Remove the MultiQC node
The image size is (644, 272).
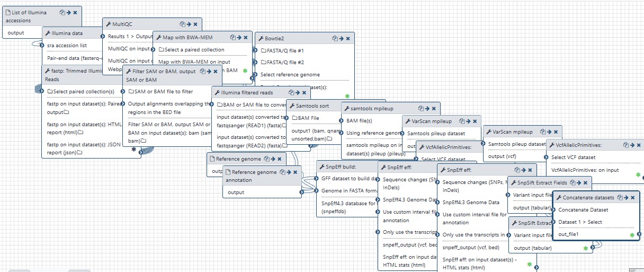(195, 24)
